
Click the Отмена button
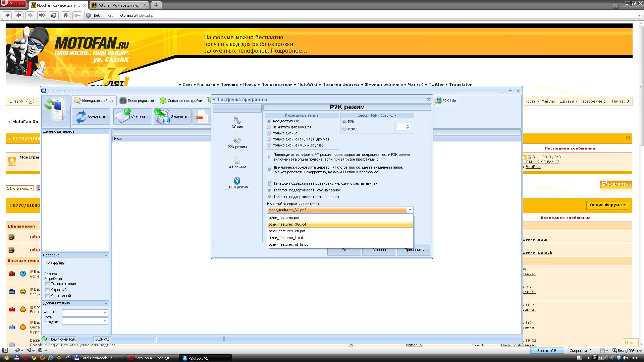(x=379, y=250)
